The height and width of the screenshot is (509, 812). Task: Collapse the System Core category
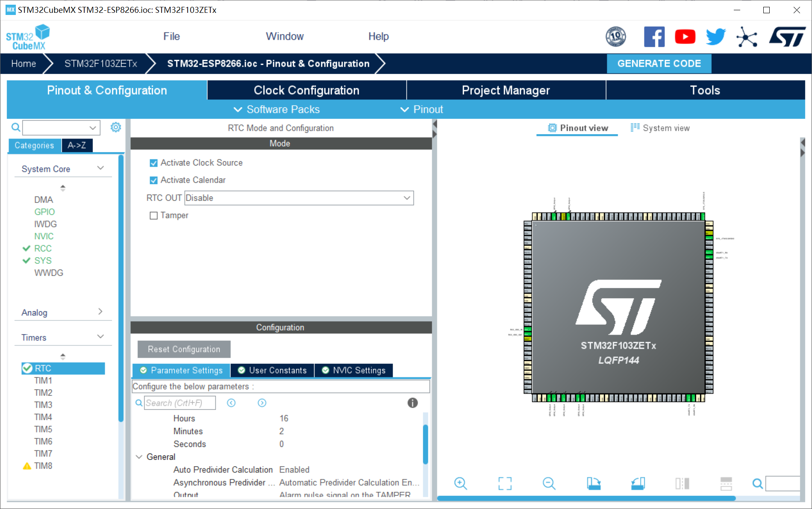pos(100,168)
